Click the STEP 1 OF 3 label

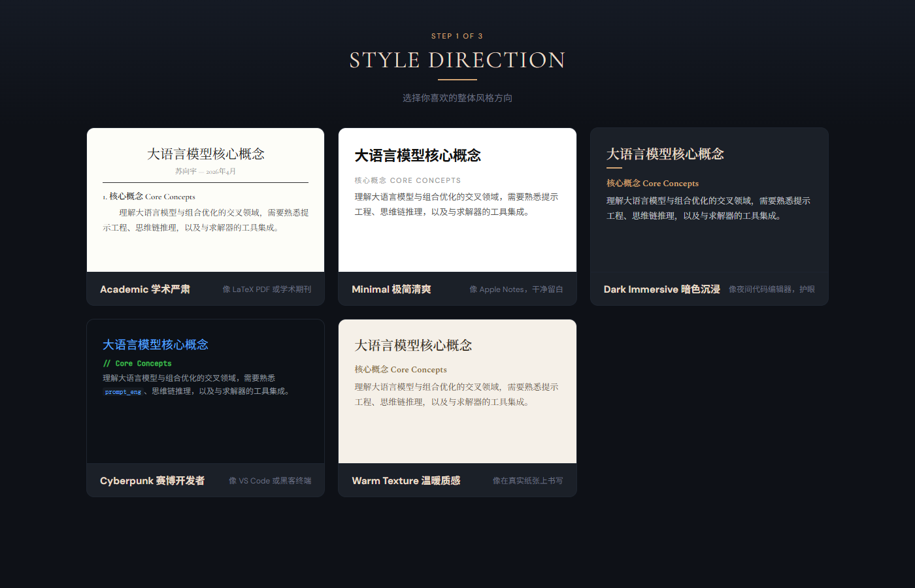pos(457,36)
